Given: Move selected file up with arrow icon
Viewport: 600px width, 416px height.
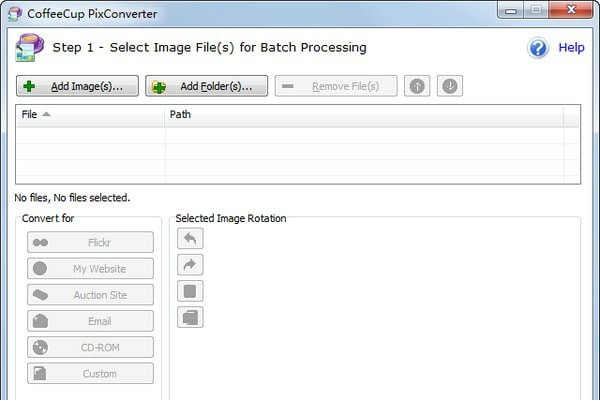Looking at the screenshot, I should (417, 86).
